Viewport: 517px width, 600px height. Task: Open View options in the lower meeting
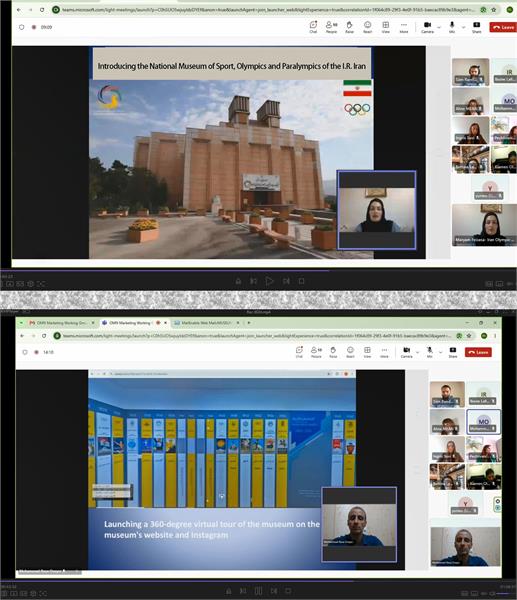point(367,352)
